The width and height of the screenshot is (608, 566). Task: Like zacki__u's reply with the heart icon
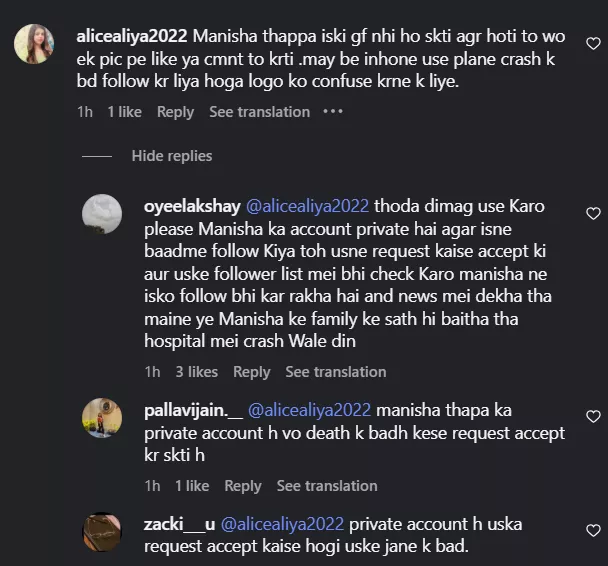pos(593,531)
